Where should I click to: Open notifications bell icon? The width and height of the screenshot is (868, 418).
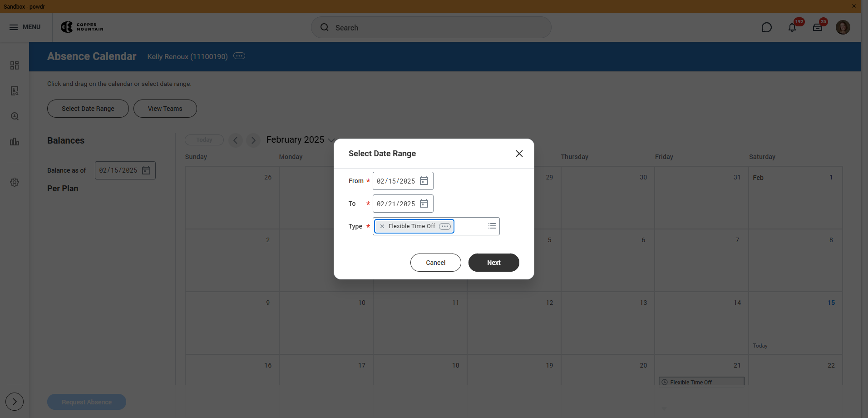(x=792, y=27)
